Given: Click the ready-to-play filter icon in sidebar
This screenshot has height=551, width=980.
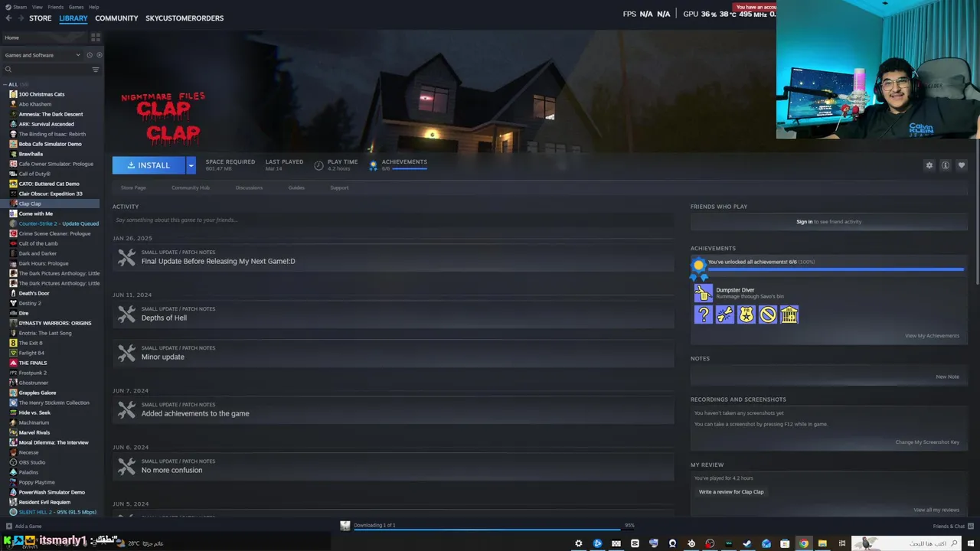Looking at the screenshot, I should (x=99, y=55).
